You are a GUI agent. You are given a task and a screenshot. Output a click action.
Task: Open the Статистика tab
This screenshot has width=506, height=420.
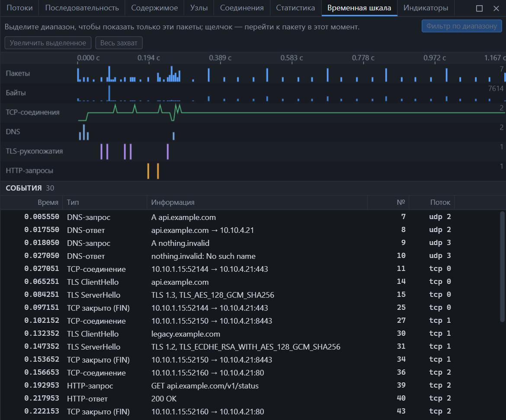coord(295,8)
